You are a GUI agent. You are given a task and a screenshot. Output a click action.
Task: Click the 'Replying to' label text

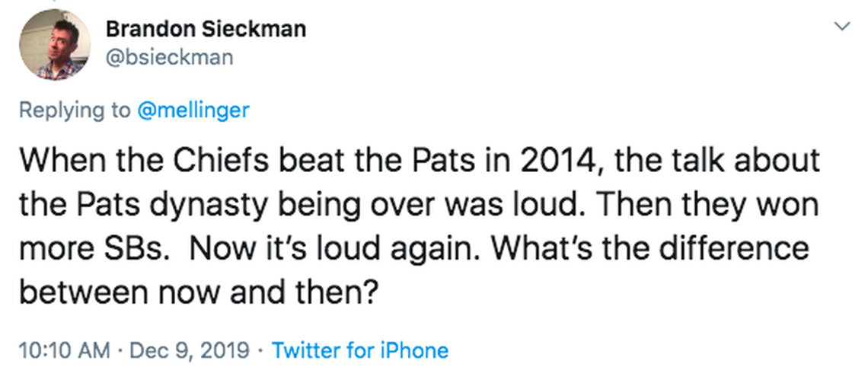click(75, 110)
